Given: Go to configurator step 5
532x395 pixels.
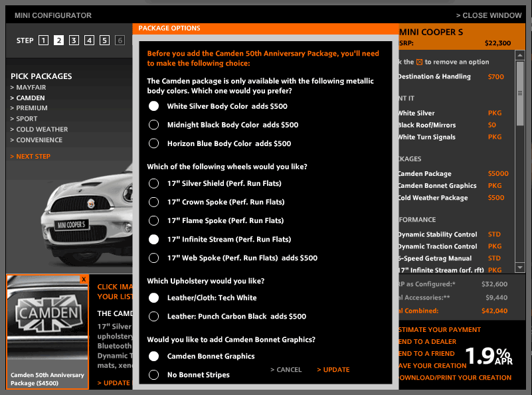Looking at the screenshot, I should (104, 40).
